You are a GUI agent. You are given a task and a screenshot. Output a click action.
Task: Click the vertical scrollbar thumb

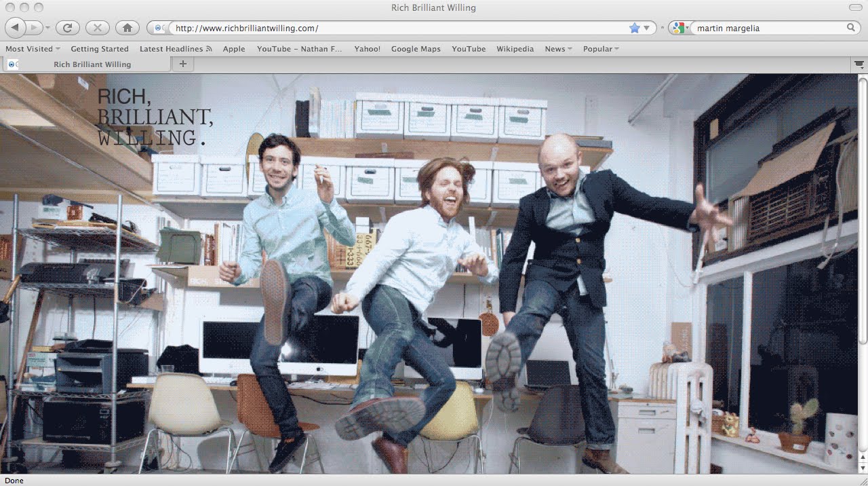point(863,210)
